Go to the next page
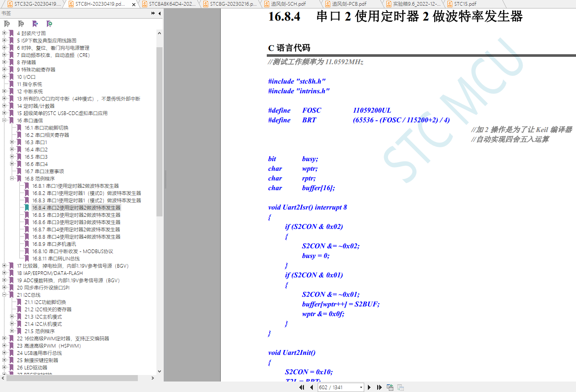Screen dimensions: 576x392 tap(369, 387)
